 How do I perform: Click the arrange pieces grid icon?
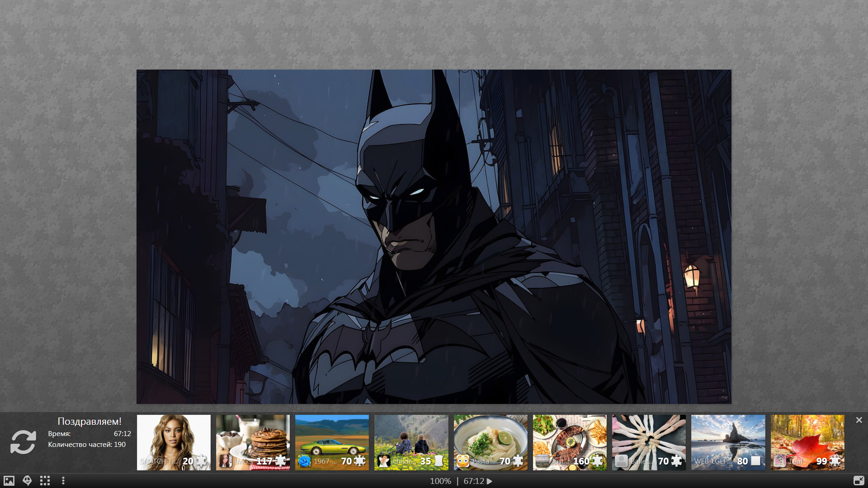pos(45,481)
